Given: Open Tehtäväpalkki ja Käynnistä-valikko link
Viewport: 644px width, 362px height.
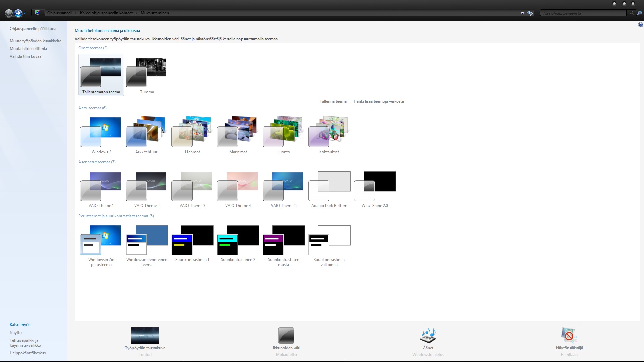Looking at the screenshot, I should [25, 343].
